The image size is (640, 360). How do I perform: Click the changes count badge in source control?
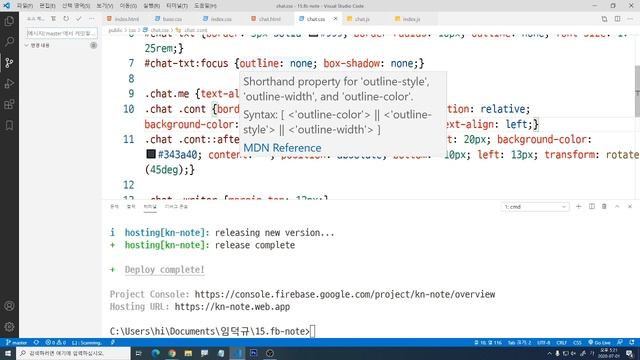(93, 45)
